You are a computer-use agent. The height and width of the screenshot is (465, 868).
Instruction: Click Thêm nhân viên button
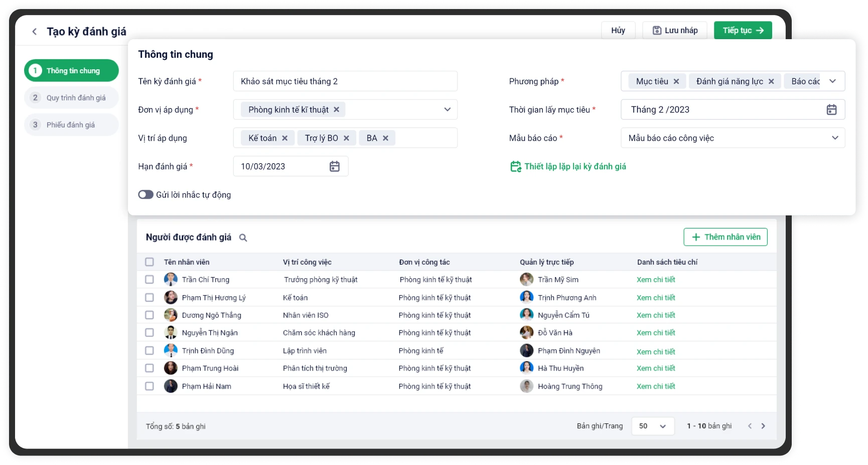tap(726, 237)
